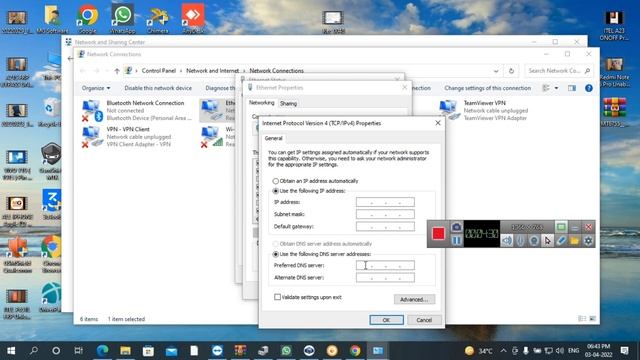Pause the screen recording
This screenshot has height=360, width=640.
click(456, 241)
